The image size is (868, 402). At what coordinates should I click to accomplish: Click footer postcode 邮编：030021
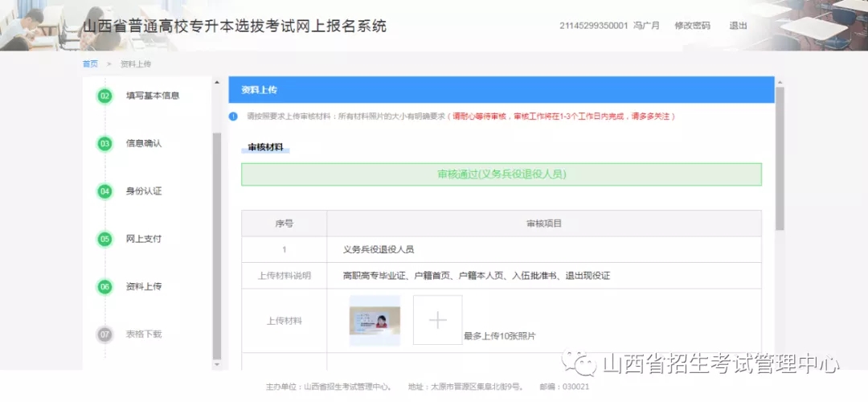[x=565, y=387]
